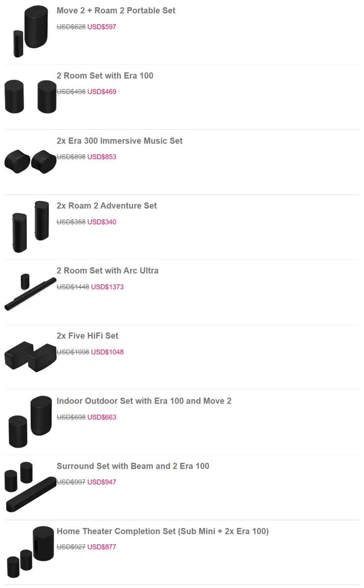Screen dimensions: 364x588
Task: Open 2 Room Set with Arc Ultra
Action: 107,270
